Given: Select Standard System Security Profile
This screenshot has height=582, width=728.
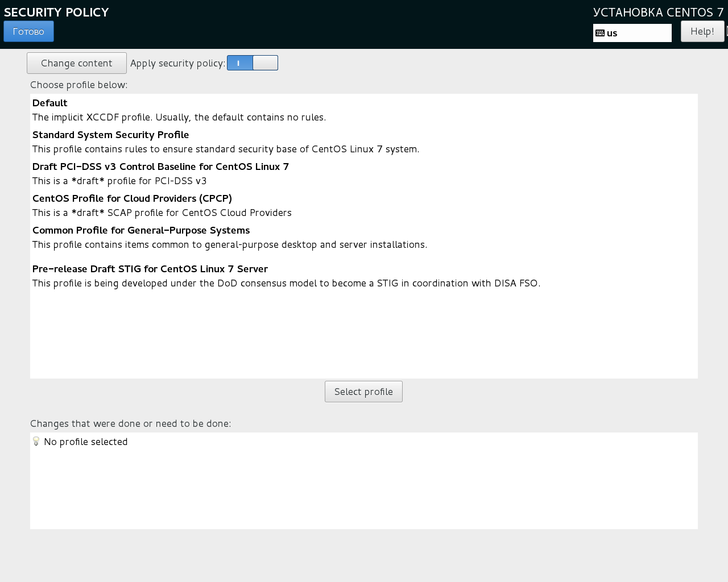Looking at the screenshot, I should (x=111, y=135).
